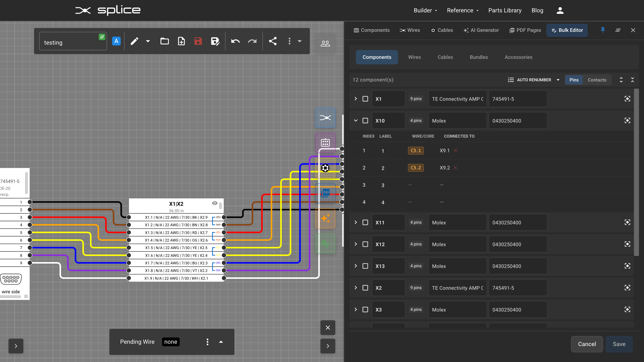The height and width of the screenshot is (362, 644).
Task: Click the red save diagram icon
Action: (198, 41)
